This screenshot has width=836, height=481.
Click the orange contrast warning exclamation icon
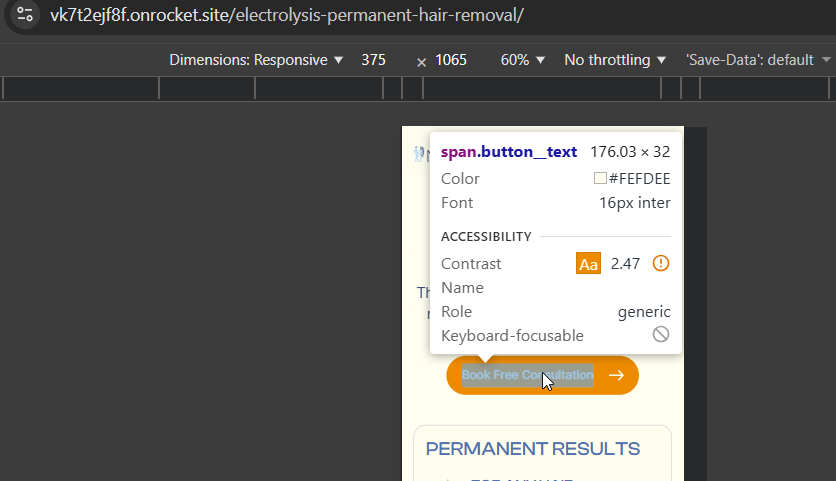(x=661, y=263)
